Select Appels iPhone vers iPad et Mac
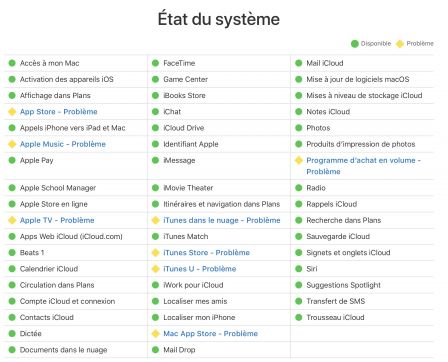Viewport: 448px width, 362px height. coord(73,128)
